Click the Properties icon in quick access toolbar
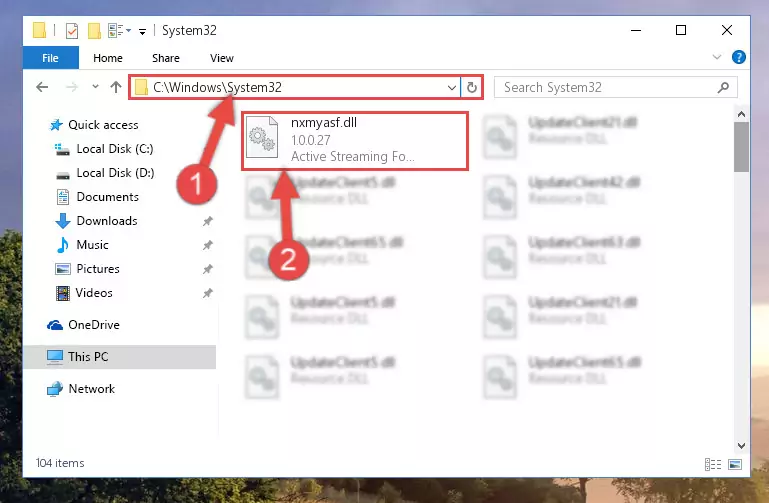Viewport: 769px width, 503px height. point(72,30)
